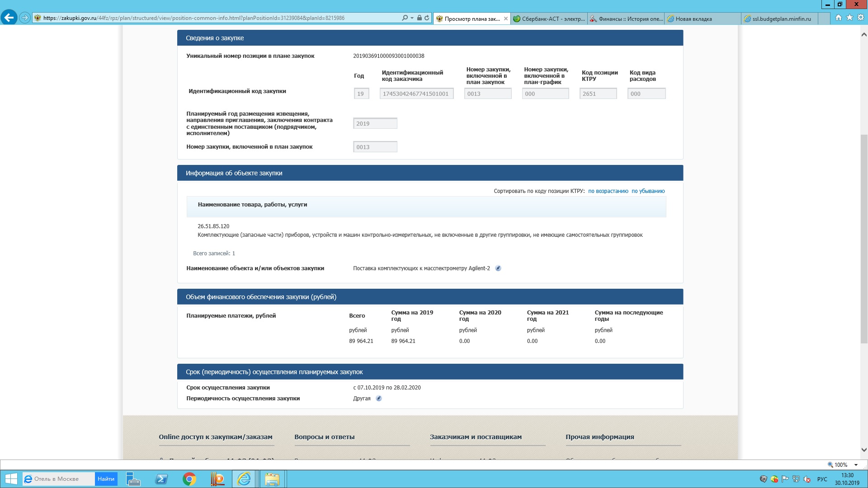Open the clock showing 13:30 30.10.2019
The image size is (868, 488).
coord(847,479)
